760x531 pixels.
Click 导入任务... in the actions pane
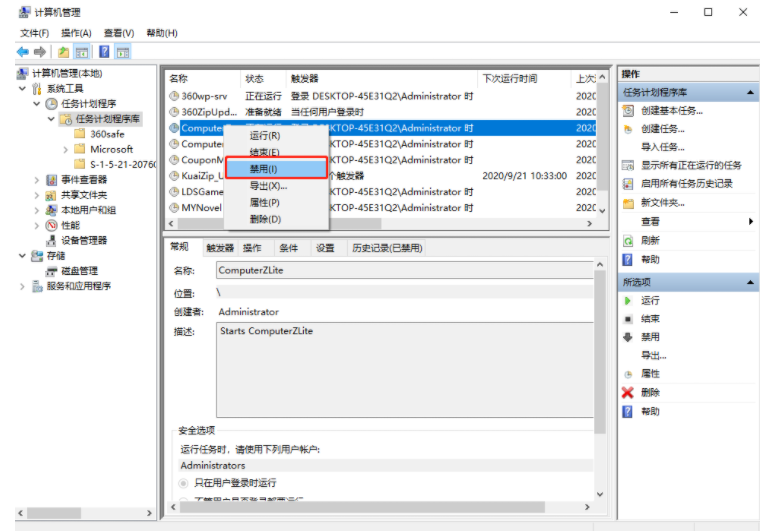(x=662, y=147)
